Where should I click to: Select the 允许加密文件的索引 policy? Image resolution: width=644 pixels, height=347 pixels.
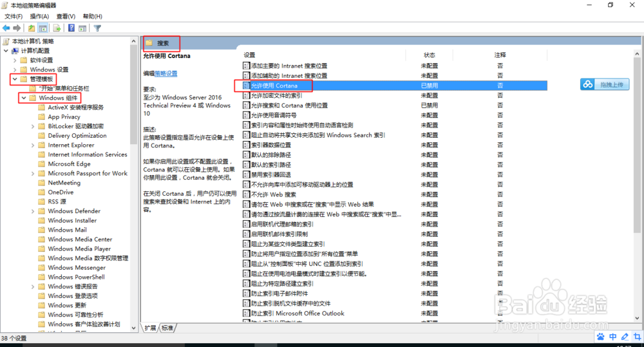(276, 95)
